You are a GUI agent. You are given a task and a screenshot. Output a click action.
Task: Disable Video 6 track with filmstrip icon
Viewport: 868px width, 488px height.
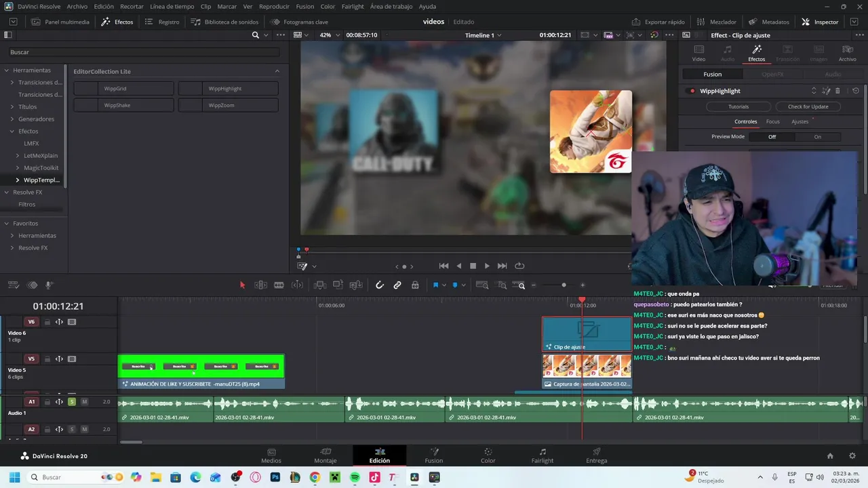[x=72, y=322]
